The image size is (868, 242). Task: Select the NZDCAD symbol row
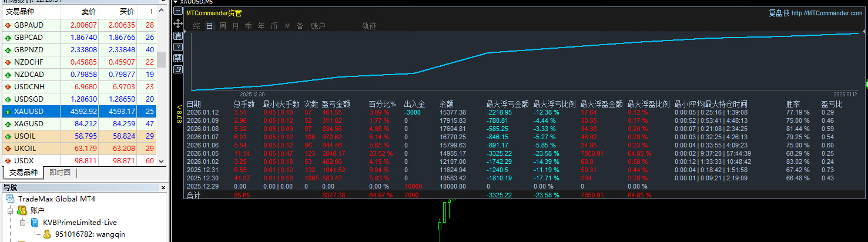click(x=79, y=75)
